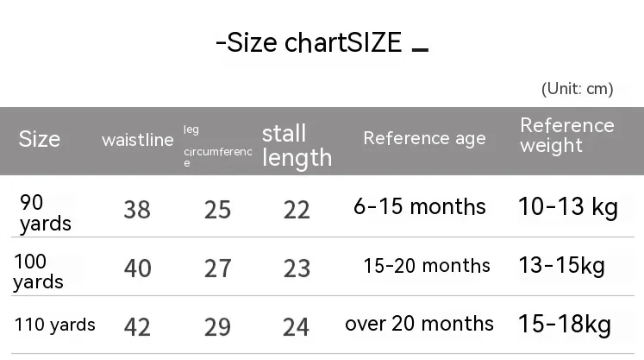Select waistline value 38
Viewport: 644px width, 360px height.
(x=138, y=209)
